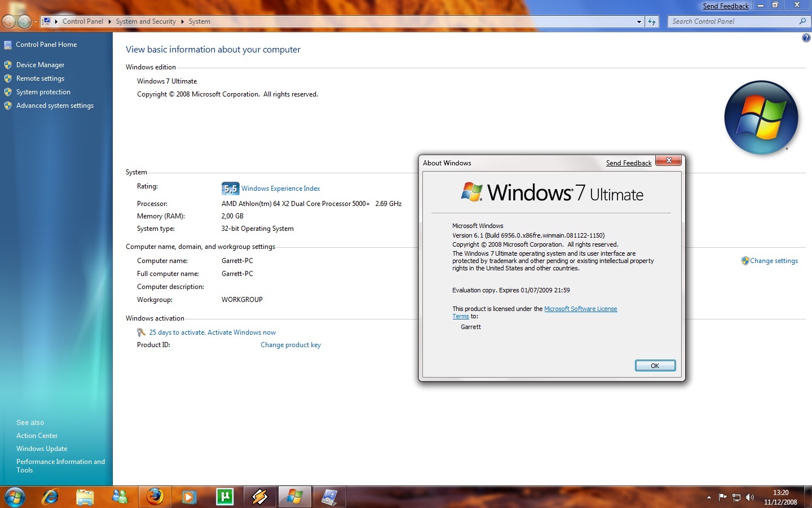Switch to Firefox on the taskbar

[x=155, y=497]
